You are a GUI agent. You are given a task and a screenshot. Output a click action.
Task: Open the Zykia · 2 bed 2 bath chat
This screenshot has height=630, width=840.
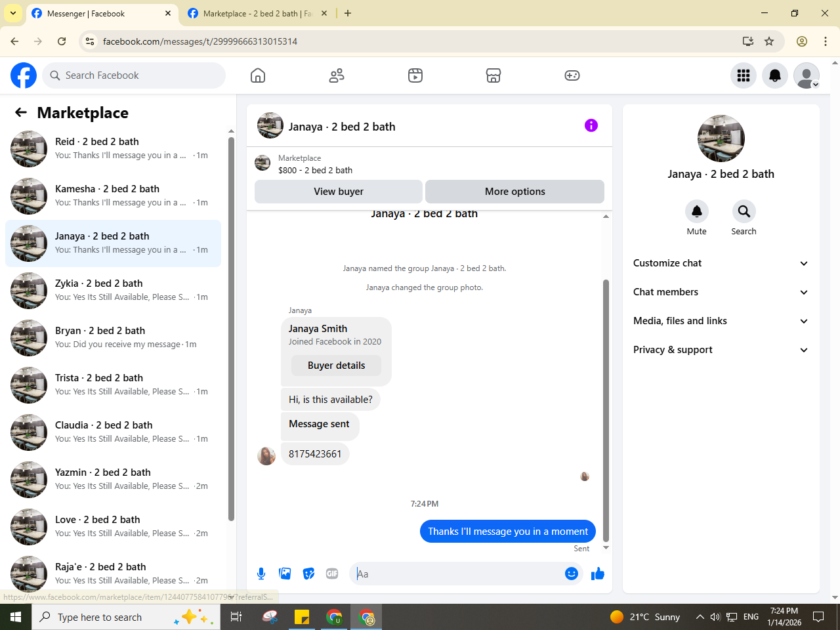[x=113, y=291]
